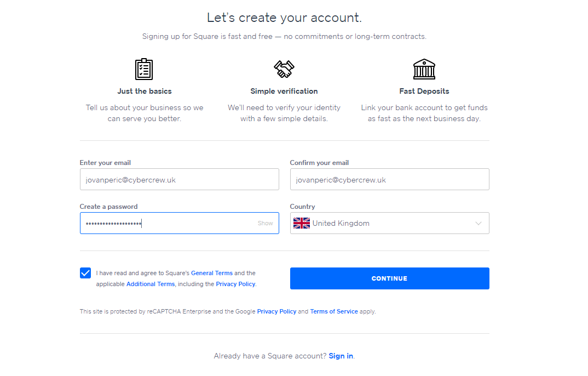Open Google Terms of Service link

pos(334,311)
